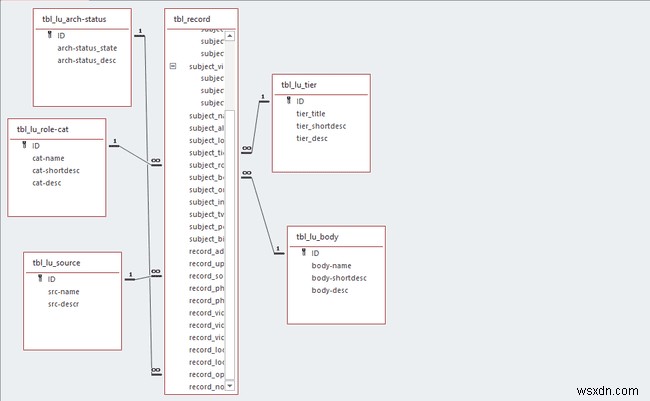Select the arch-status_state field
The image size is (650, 401).
pyautogui.click(x=87, y=48)
